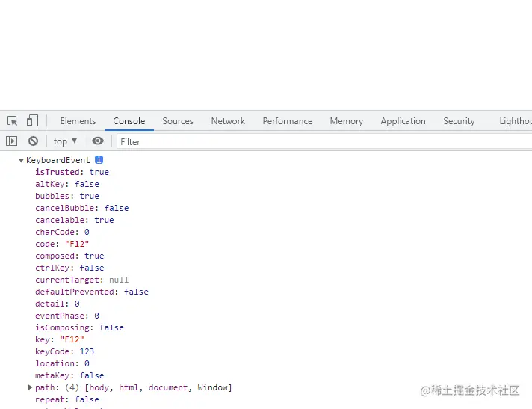Viewport: 532px width, 409px height.
Task: Go to the Performance tab
Action: coord(288,121)
